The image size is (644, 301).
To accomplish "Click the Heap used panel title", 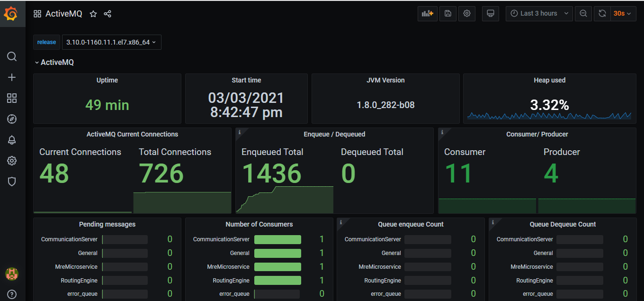I will tap(549, 81).
